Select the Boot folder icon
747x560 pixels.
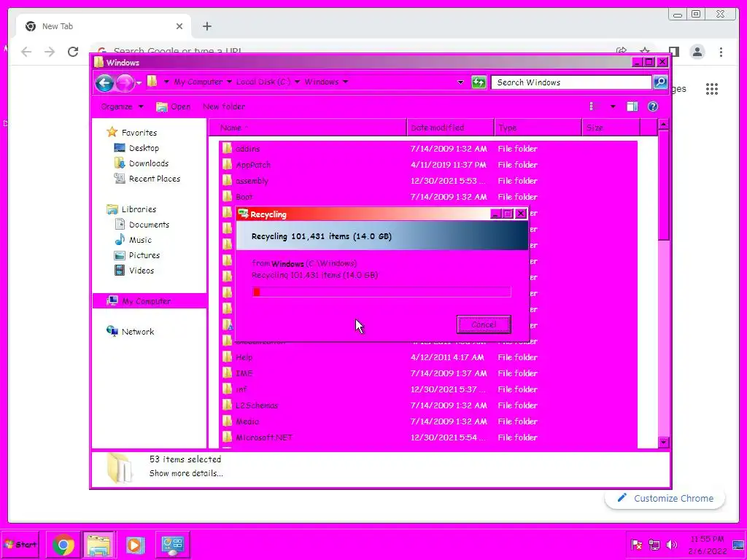tap(228, 197)
